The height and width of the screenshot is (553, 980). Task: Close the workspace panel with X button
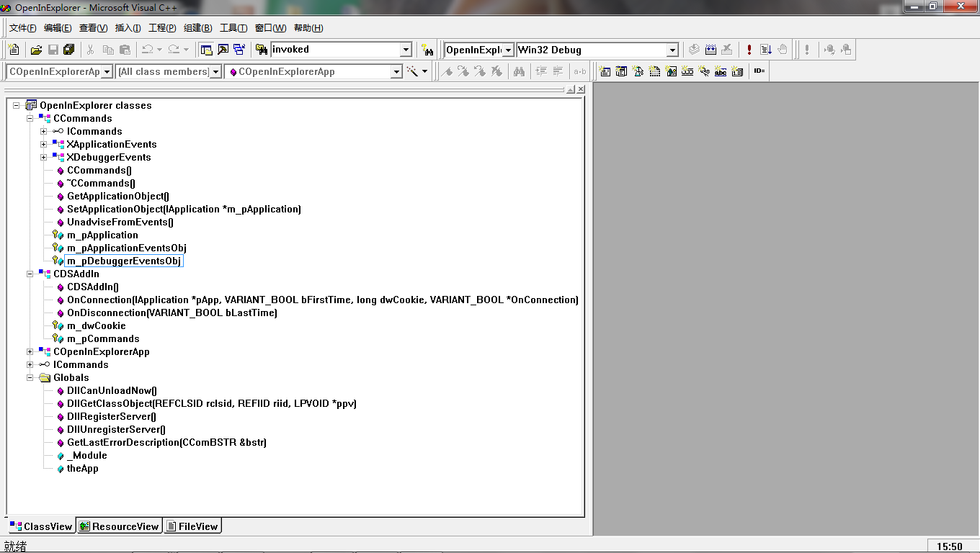point(581,89)
